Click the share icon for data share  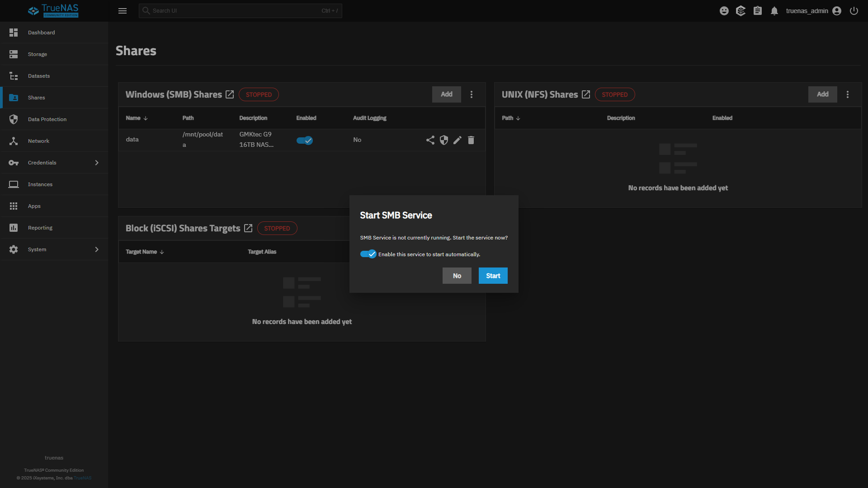(430, 140)
